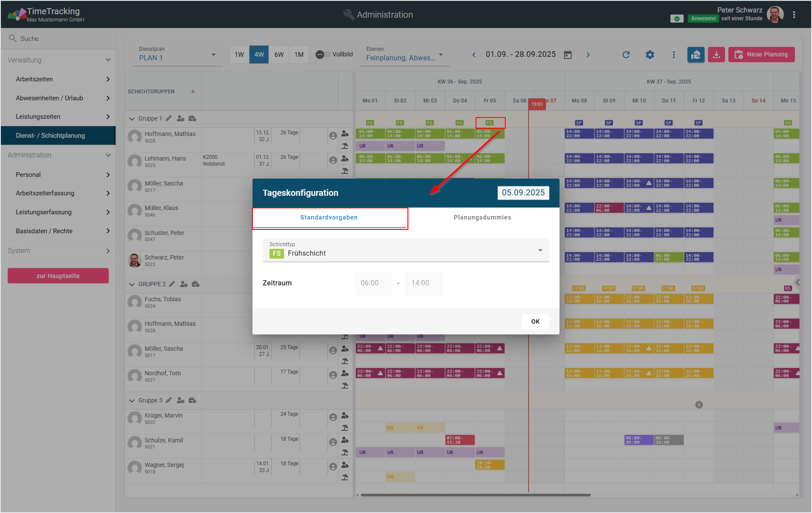Click the Neue Planung button
This screenshot has width=812, height=513.
(761, 55)
